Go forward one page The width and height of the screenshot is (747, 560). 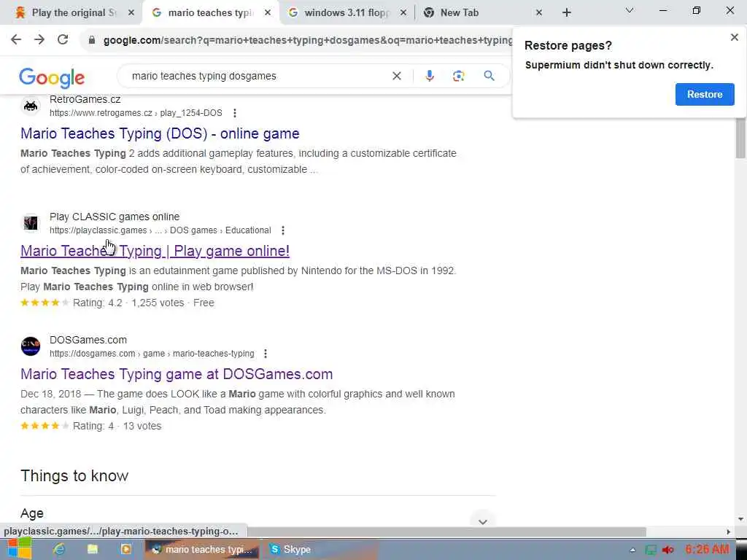[x=39, y=40]
